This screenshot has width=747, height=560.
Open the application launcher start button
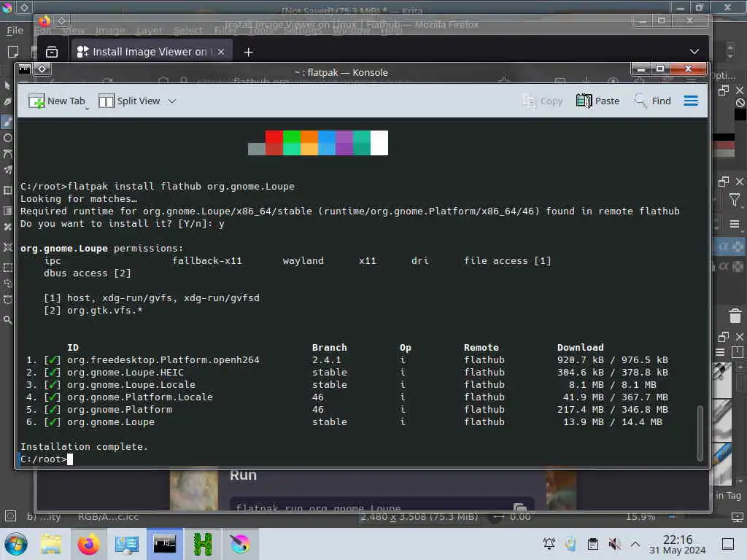point(16,544)
